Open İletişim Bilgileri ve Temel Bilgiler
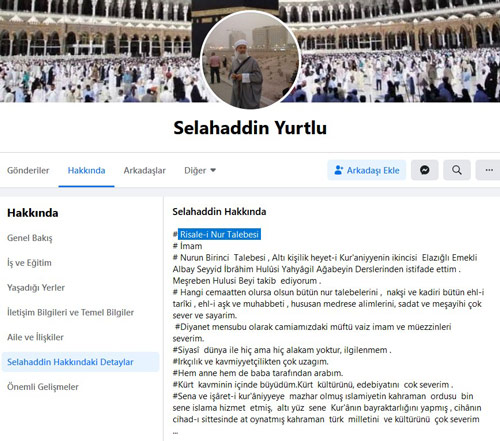The width and height of the screenshot is (500, 441). coord(70,312)
